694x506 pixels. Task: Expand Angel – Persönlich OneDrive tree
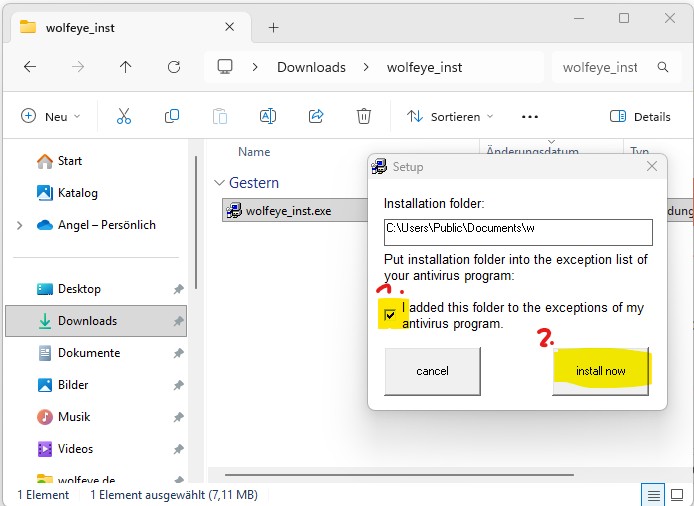point(20,226)
